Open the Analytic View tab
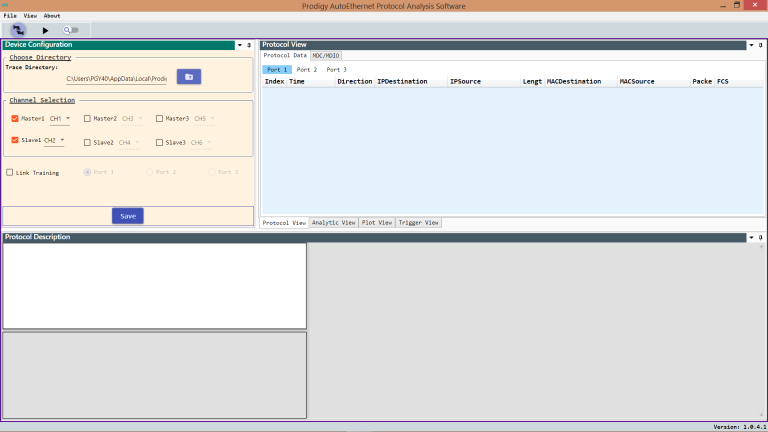 click(x=334, y=223)
